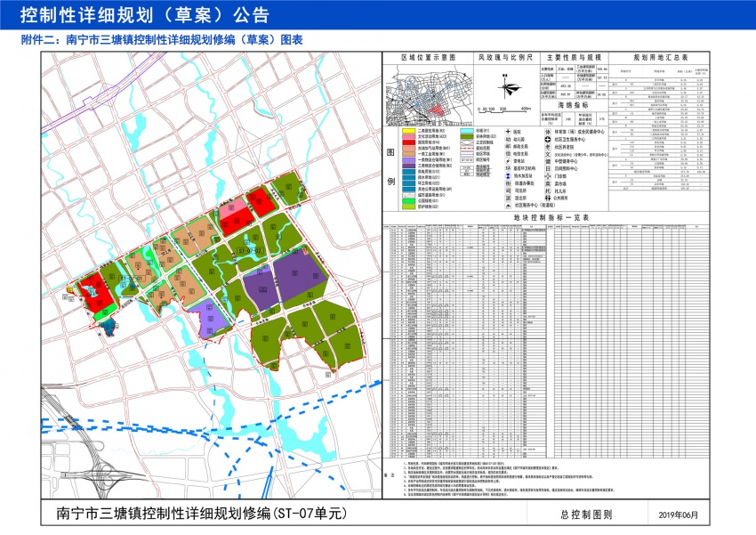Viewport: 756px width, 535px height.
Task: Click the 派出所 symbol in the legend
Action: point(508,198)
